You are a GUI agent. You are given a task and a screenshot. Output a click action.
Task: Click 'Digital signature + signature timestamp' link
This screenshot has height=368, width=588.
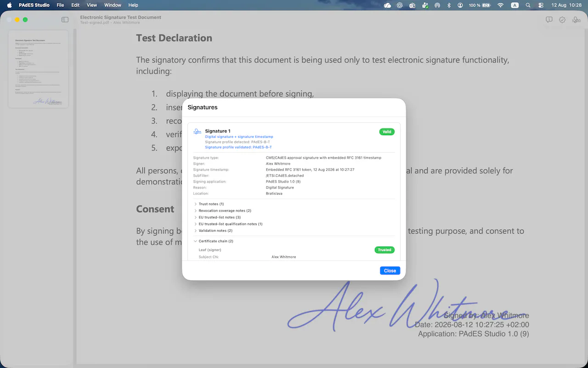click(239, 137)
